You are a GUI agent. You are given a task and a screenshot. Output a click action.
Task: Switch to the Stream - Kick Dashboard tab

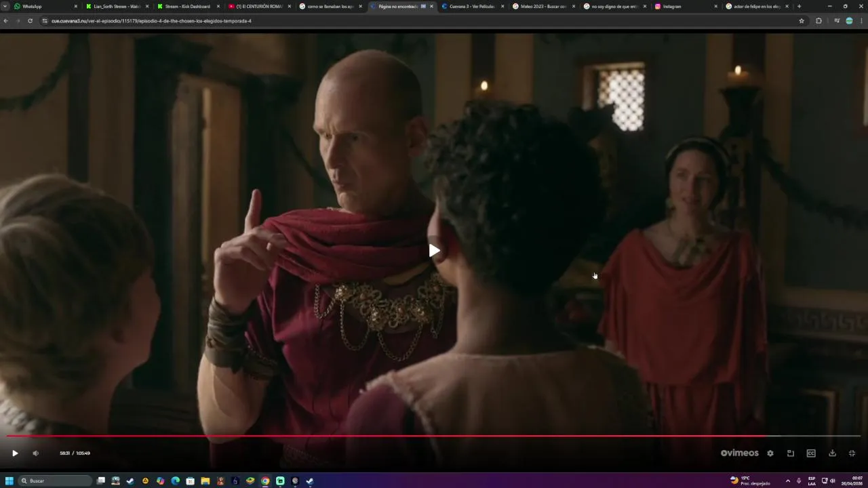pyautogui.click(x=188, y=6)
